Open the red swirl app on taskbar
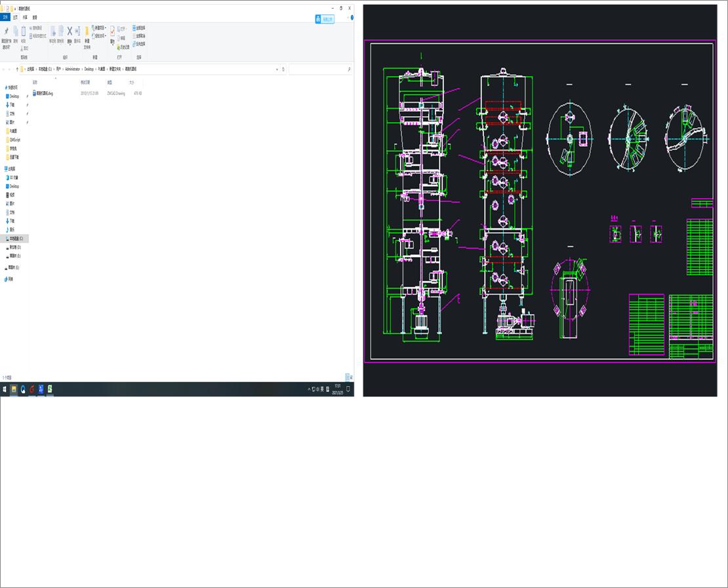Screen dimensions: 728x588 [31, 389]
